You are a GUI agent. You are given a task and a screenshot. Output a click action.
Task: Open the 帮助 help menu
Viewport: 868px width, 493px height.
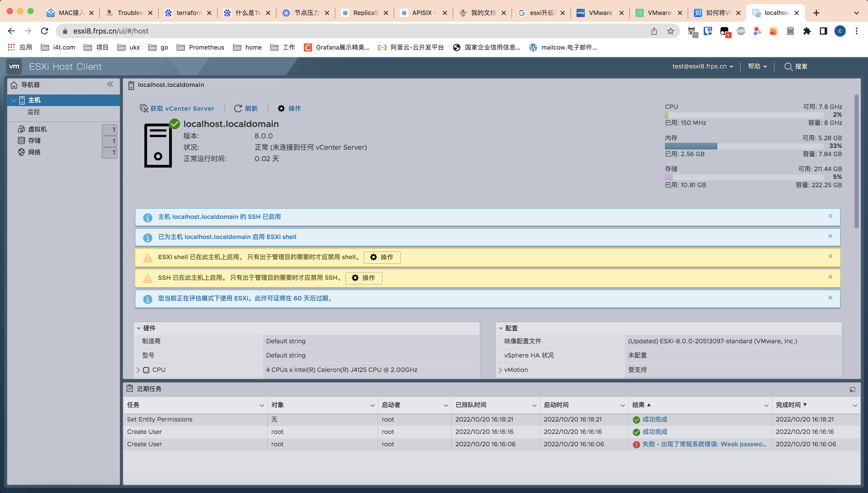[x=757, y=66]
